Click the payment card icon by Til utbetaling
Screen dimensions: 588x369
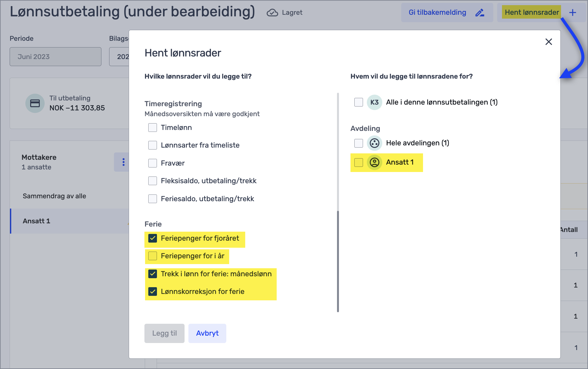pyautogui.click(x=35, y=103)
